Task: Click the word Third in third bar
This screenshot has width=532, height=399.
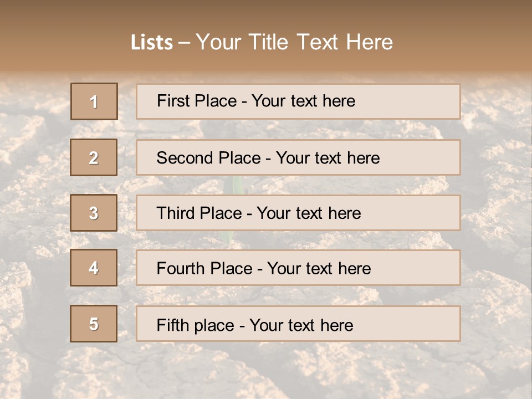Action: tap(175, 213)
